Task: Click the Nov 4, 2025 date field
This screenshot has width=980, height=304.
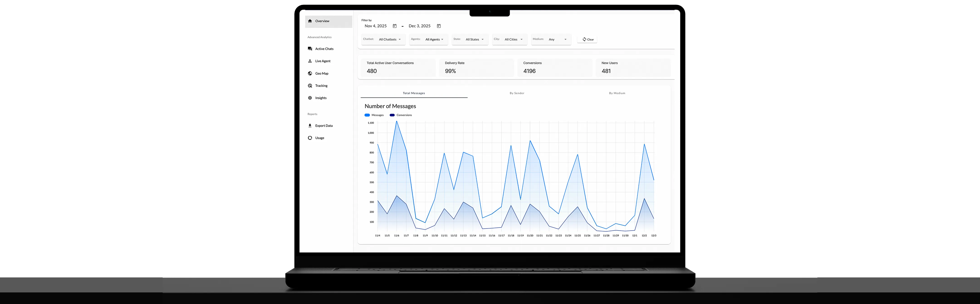Action: (375, 26)
